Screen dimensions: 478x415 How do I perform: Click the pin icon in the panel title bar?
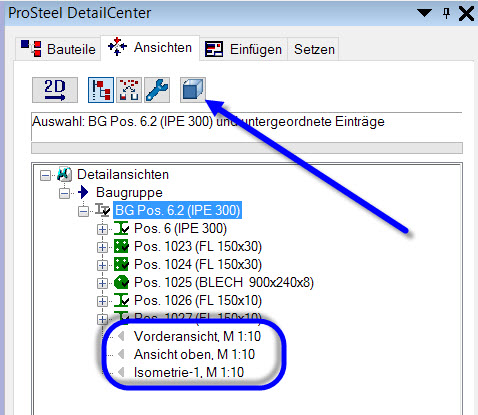point(446,13)
